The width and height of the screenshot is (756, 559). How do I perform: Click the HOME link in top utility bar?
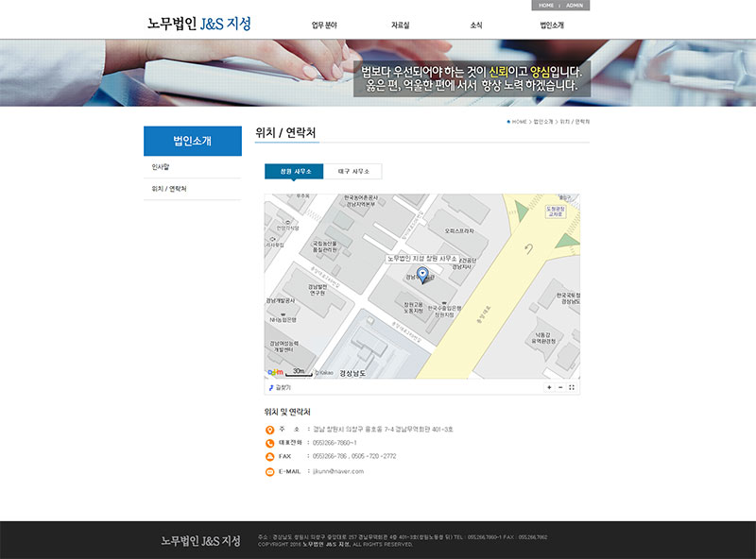point(546,6)
